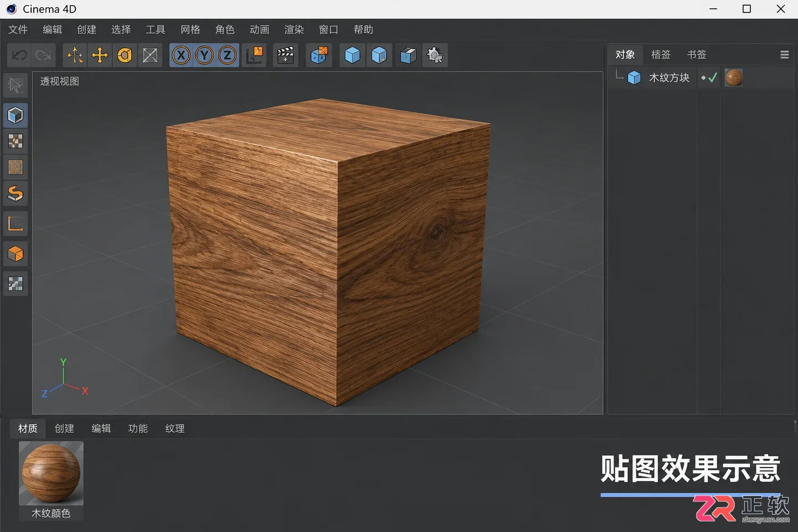This screenshot has width=798, height=532.
Task: Toggle the X axis lock
Action: [181, 55]
